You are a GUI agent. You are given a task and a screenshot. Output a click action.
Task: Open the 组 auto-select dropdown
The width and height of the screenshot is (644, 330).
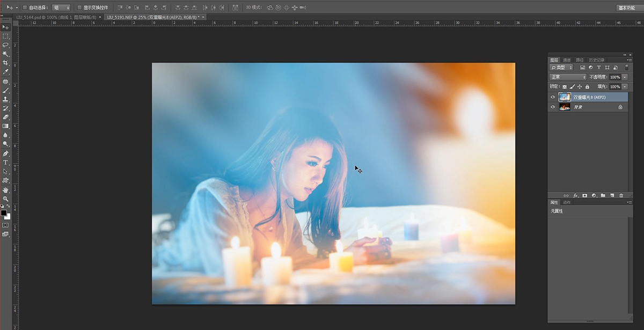[62, 8]
